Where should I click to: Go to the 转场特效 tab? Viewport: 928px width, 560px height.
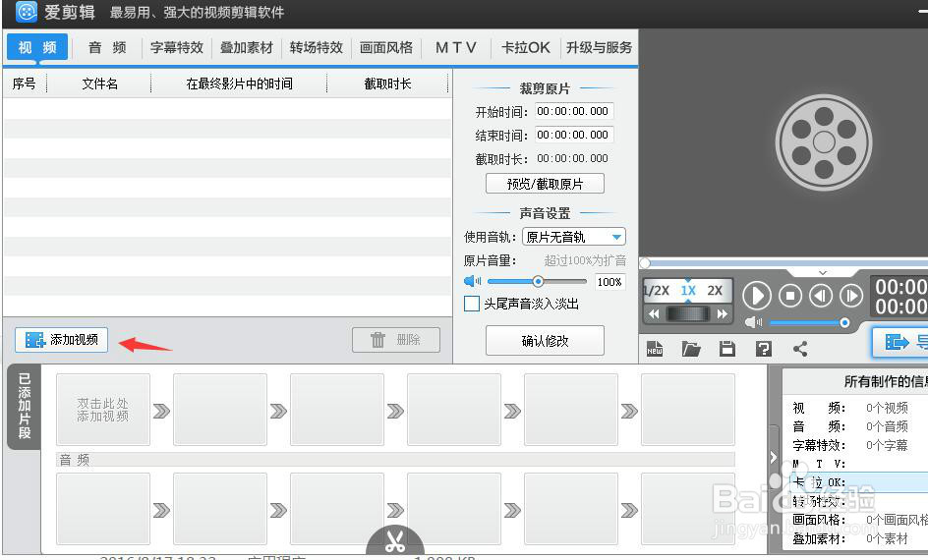[x=317, y=47]
